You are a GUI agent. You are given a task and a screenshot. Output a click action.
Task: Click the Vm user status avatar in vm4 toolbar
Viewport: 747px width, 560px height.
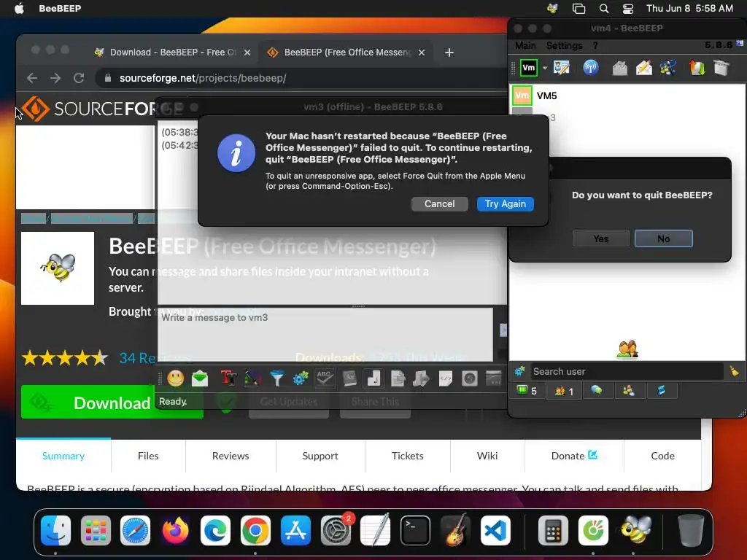[528, 68]
